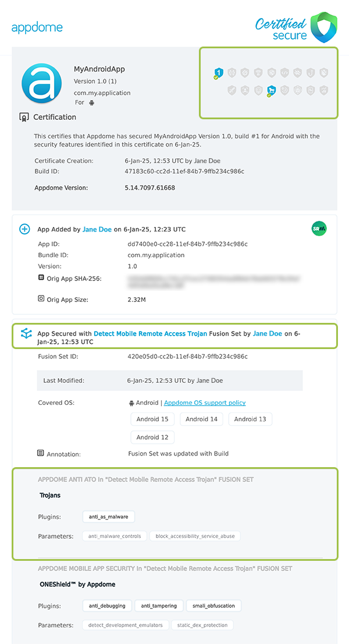
Task: Click Jane Doe link in App Added line
Action: click(x=97, y=229)
